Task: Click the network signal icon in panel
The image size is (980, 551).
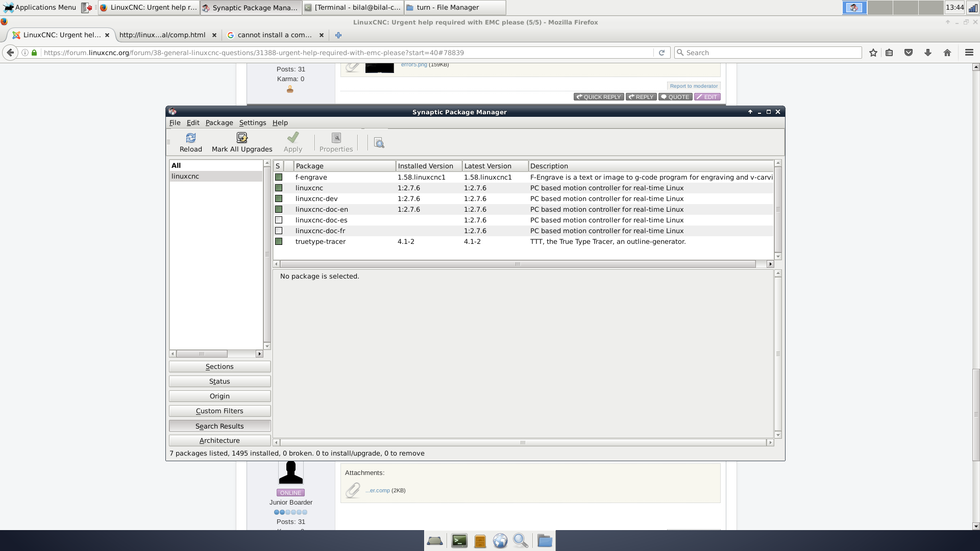Action: [973, 8]
